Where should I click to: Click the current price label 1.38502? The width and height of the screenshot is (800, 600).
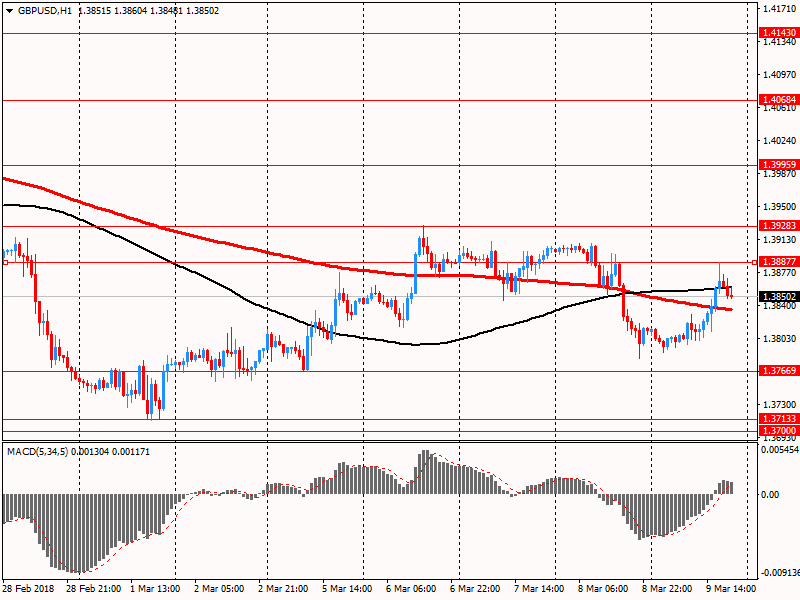click(x=779, y=296)
